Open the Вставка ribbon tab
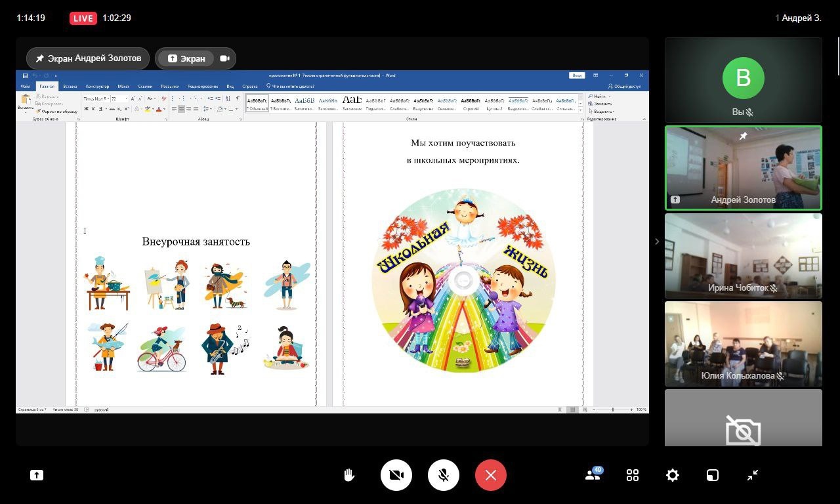The width and height of the screenshot is (840, 504). [70, 86]
